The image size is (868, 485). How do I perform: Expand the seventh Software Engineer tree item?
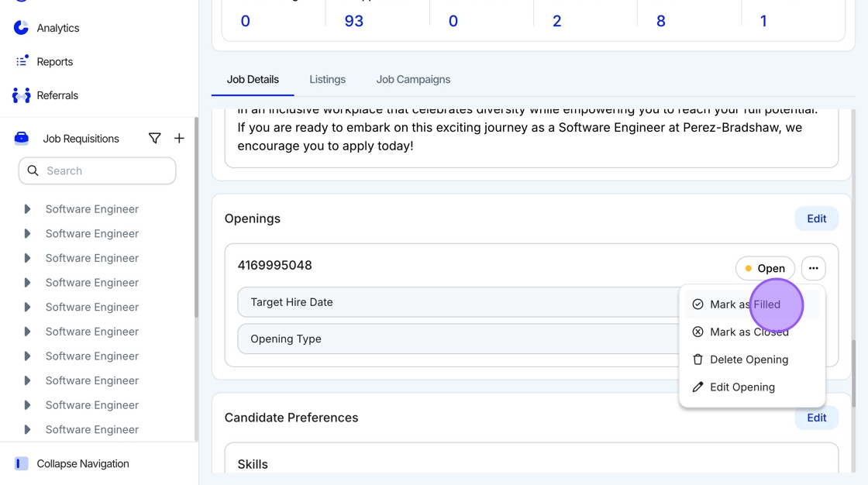coord(27,356)
